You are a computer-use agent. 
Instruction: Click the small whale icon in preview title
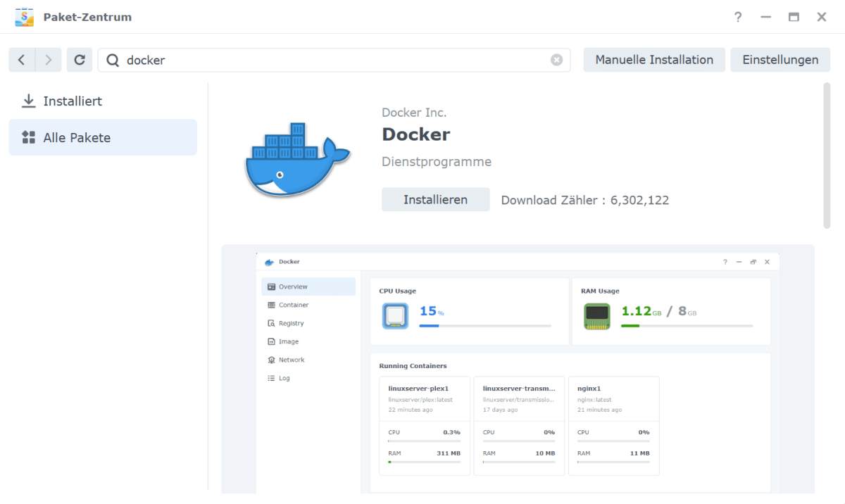click(269, 262)
